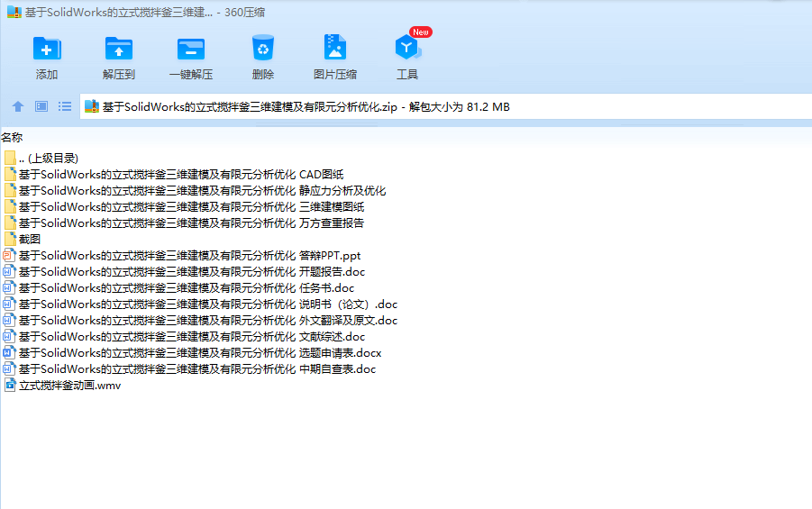Switch to the icon view mode button

pos(41,106)
